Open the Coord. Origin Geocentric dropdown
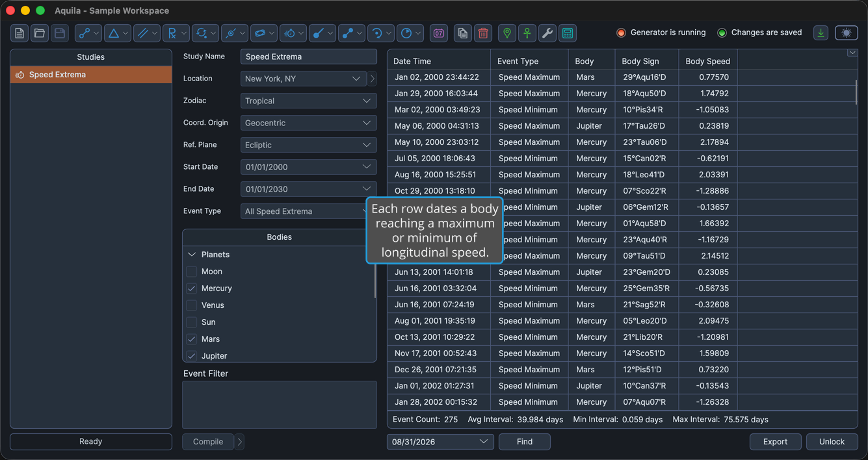This screenshot has height=460, width=868. pos(309,123)
